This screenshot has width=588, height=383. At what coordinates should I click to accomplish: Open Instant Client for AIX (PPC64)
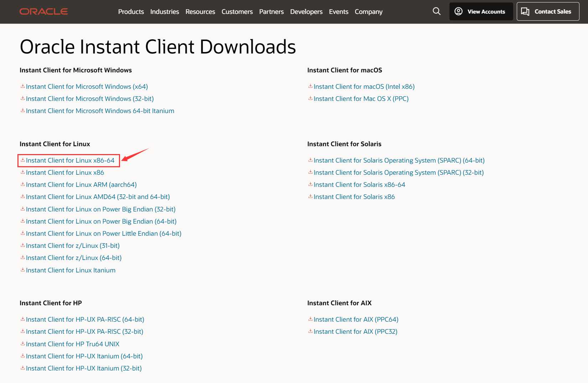click(x=356, y=320)
